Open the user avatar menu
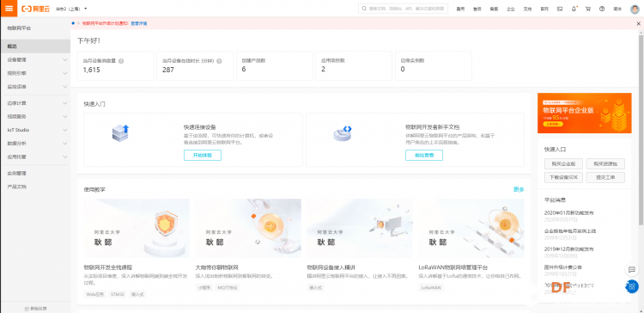Viewport: 644px width, 313px height. (635, 9)
